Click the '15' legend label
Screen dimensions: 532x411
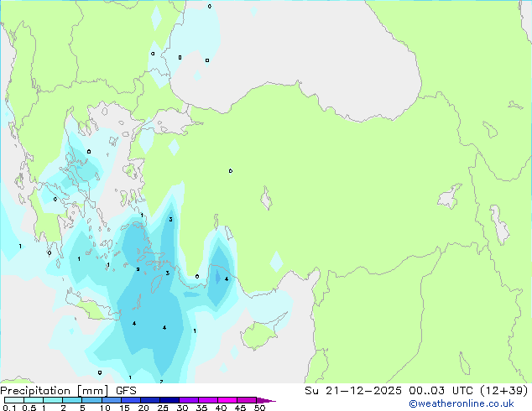click(x=124, y=408)
